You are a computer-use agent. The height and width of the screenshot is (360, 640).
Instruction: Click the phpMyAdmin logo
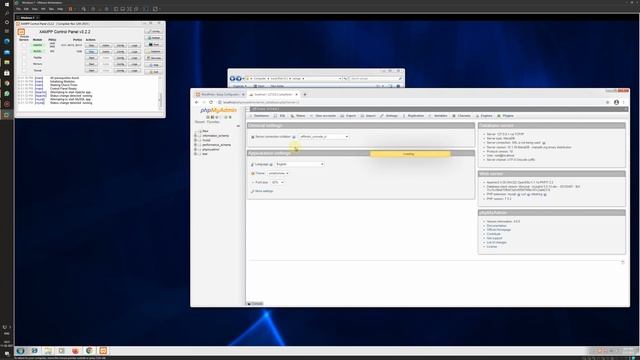[x=218, y=110]
